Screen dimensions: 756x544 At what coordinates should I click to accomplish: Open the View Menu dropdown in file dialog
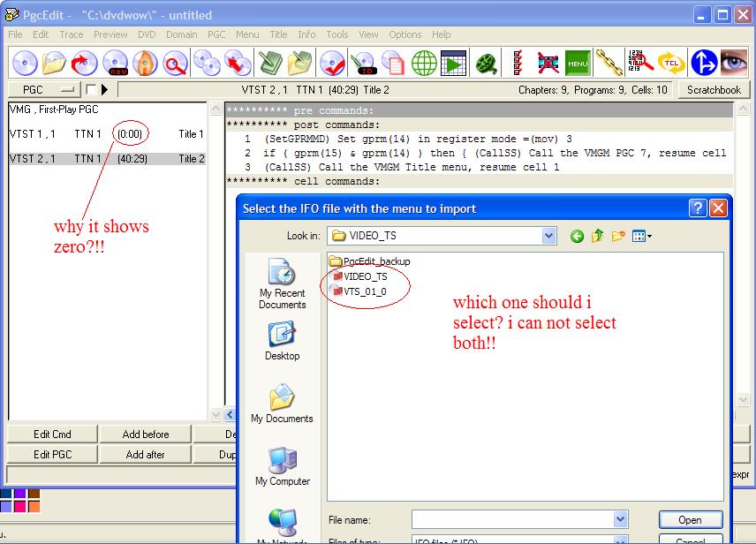point(642,236)
